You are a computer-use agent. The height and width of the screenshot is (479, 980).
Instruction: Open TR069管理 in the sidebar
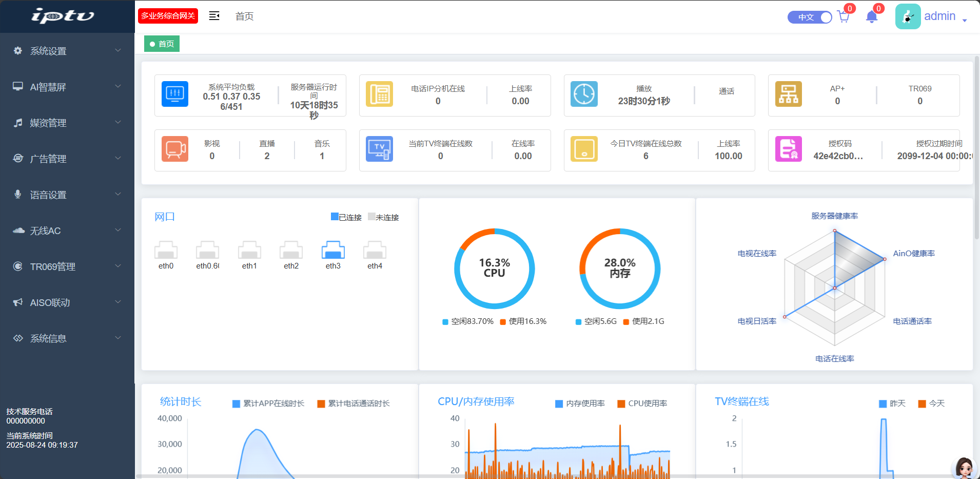click(67, 266)
